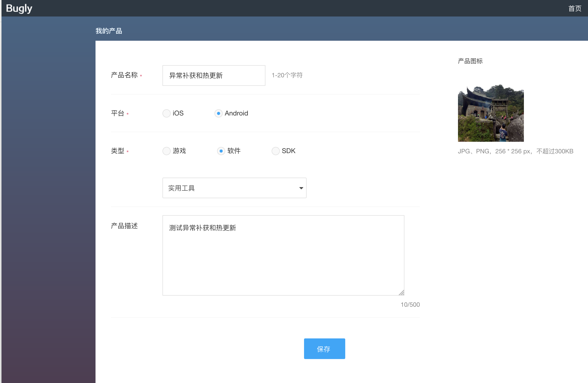Open the 首页 home link
Image resolution: width=588 pixels, height=383 pixels.
(575, 9)
